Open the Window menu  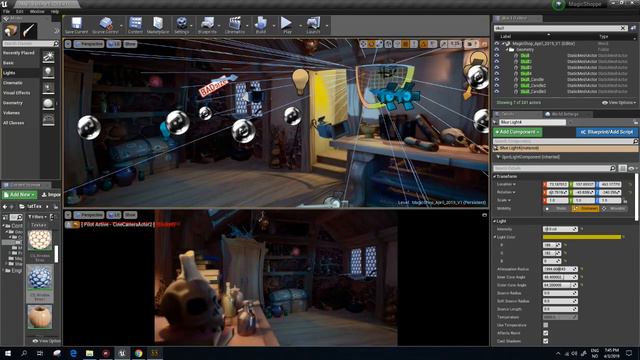pos(37,11)
